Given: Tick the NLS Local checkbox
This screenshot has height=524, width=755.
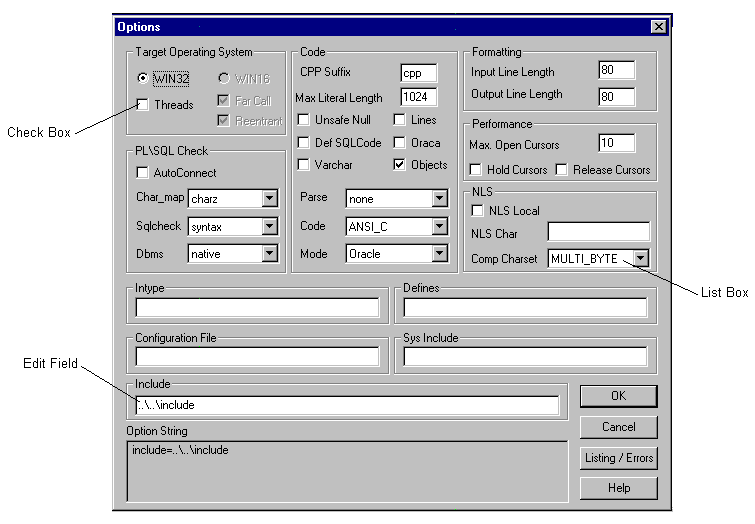Looking at the screenshot, I should click(x=476, y=210).
